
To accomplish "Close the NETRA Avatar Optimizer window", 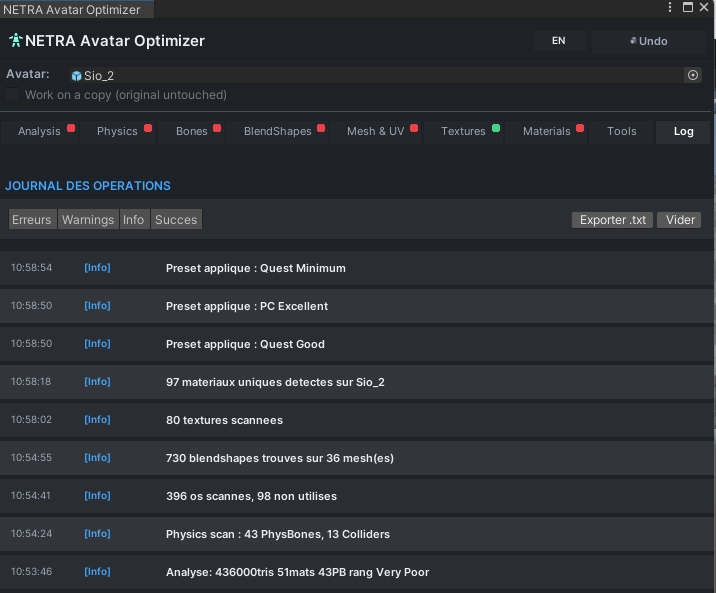I will click(x=704, y=7).
